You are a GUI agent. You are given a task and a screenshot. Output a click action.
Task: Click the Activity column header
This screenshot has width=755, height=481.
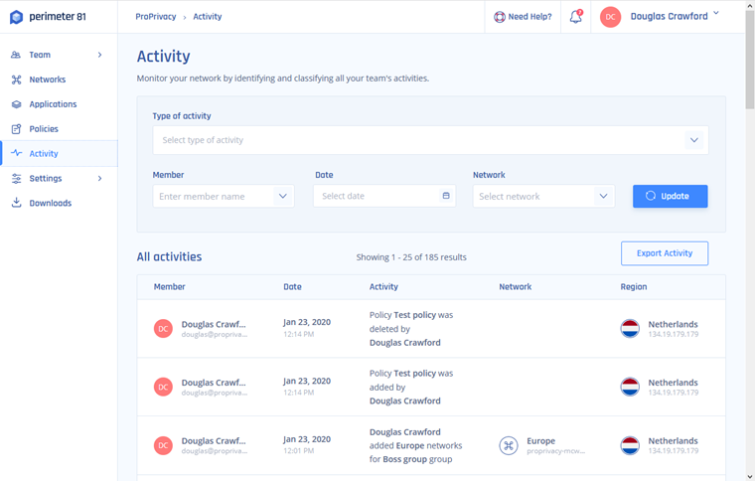coord(384,286)
